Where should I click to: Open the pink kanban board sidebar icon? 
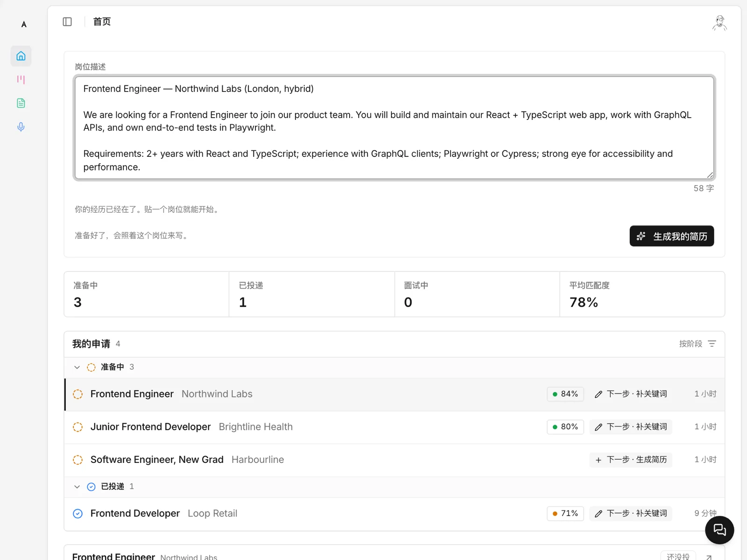[x=21, y=79]
